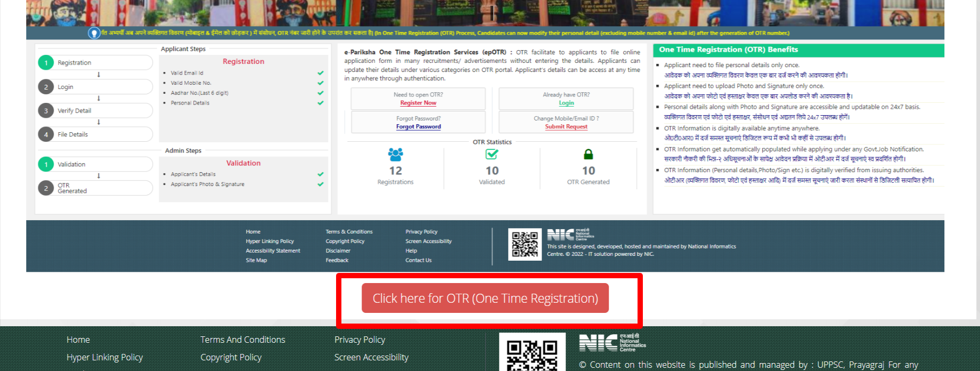This screenshot has height=371, width=980.
Task: Click the Login link under Already have OTR
Action: 566,103
